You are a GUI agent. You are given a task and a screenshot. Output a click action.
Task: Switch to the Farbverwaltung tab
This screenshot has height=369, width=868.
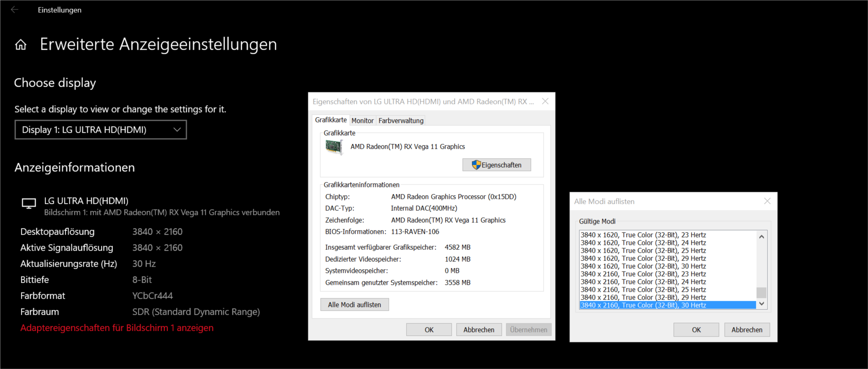pyautogui.click(x=401, y=120)
